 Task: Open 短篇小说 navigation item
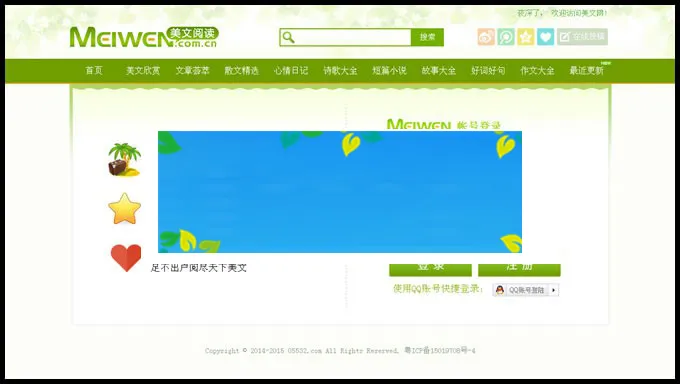tap(389, 70)
